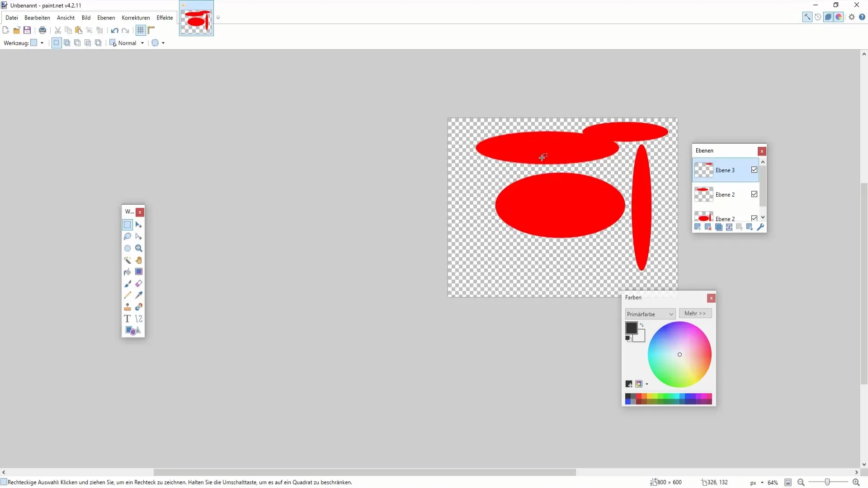Select the Color Picker eyedropper tool
The height and width of the screenshot is (488, 868).
(139, 295)
